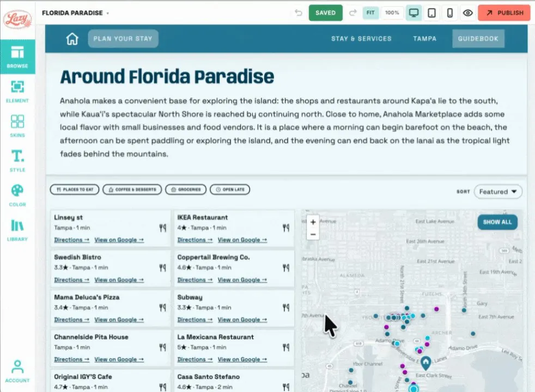This screenshot has width=535, height=392.
Task: Click fork icon on Linsey st card
Action: (x=163, y=228)
